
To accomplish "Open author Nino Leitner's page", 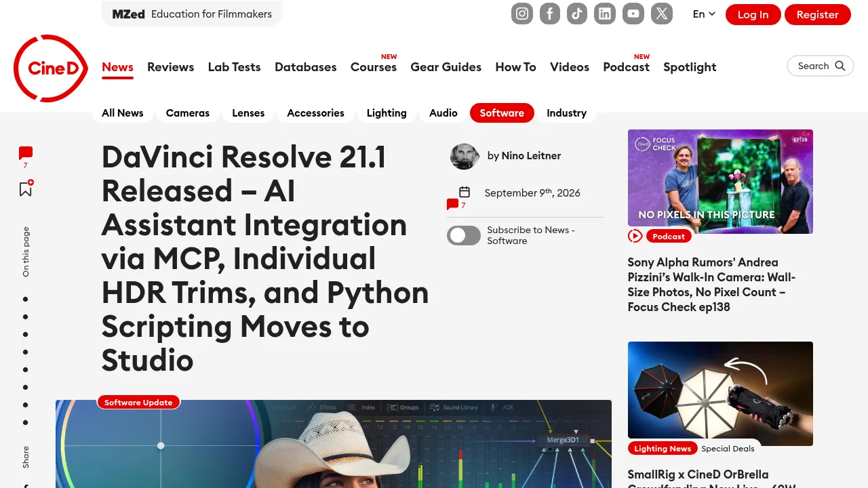I will pyautogui.click(x=531, y=156).
